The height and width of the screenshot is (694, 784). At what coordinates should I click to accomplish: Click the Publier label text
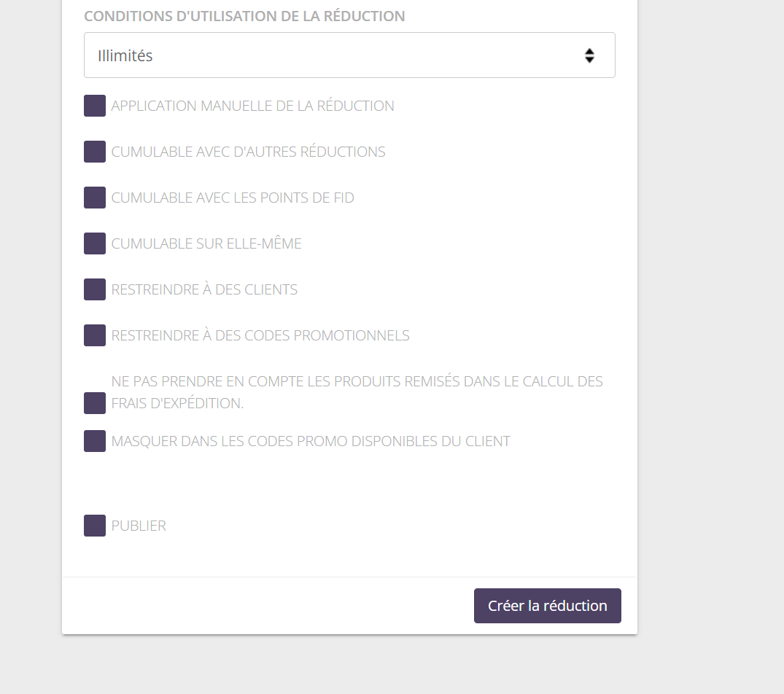(139, 526)
